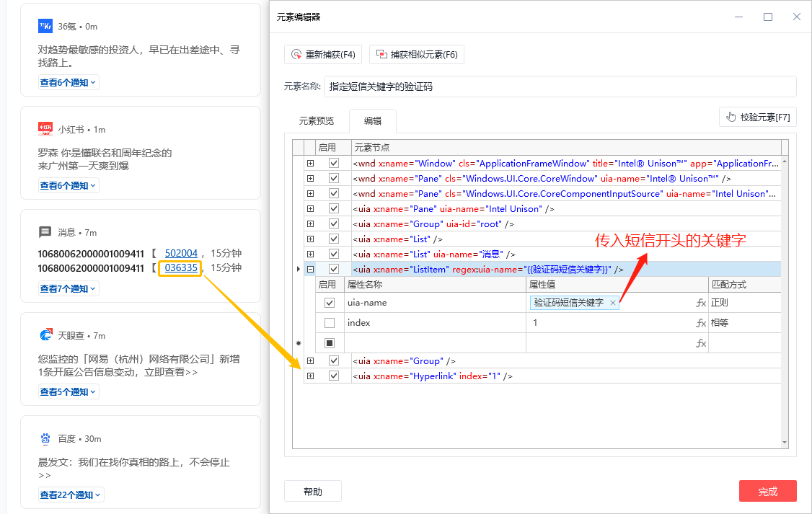The width and height of the screenshot is (812, 514).
Task: Click the 重新捕获(F4) button
Action: pos(324,55)
